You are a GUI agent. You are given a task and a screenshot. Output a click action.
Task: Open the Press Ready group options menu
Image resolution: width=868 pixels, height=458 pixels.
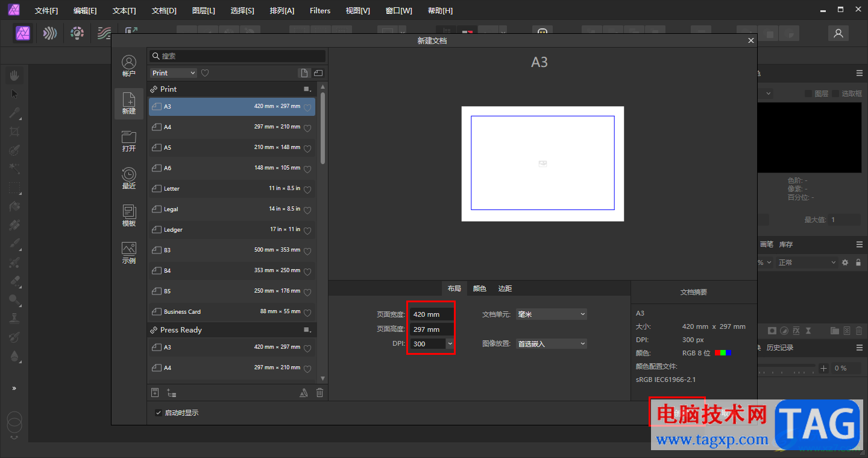coord(307,330)
